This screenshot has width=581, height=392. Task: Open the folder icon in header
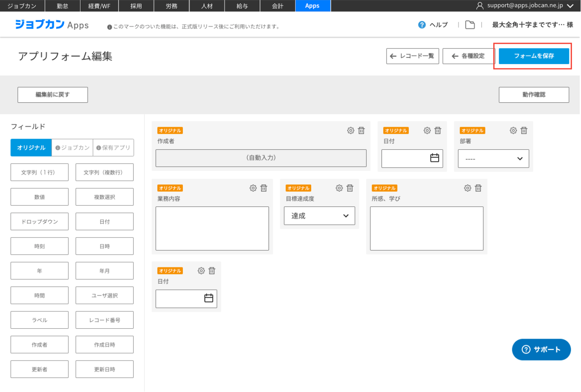pyautogui.click(x=470, y=25)
